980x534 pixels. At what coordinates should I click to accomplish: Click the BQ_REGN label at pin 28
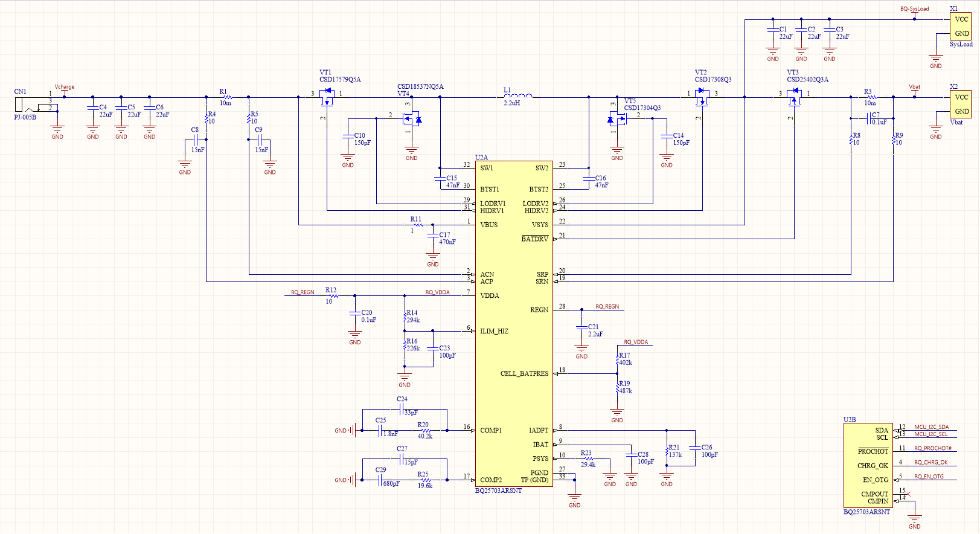coord(607,307)
